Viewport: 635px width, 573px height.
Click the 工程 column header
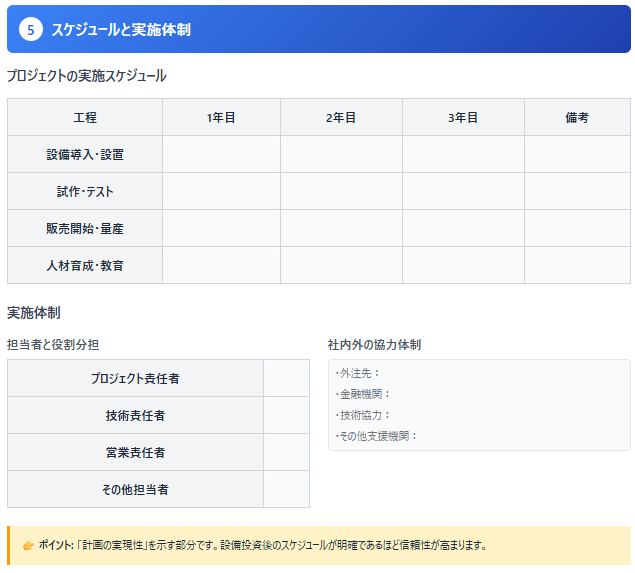85,118
